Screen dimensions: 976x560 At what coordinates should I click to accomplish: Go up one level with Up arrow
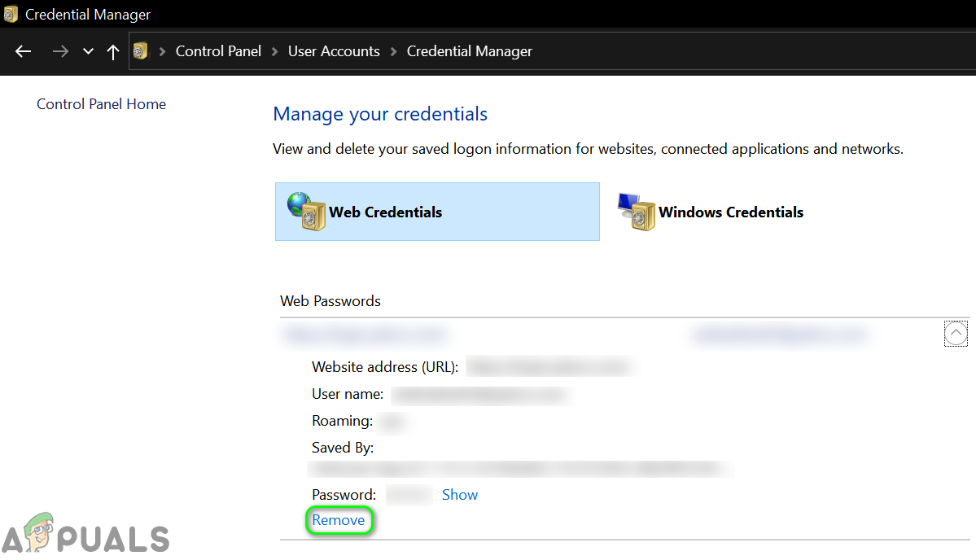coord(112,51)
